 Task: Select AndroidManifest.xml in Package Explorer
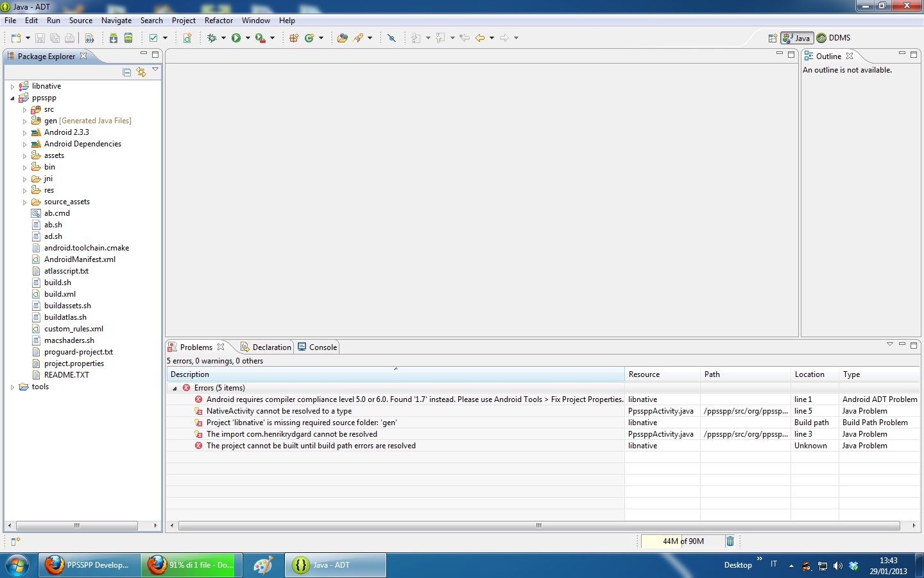(x=80, y=259)
